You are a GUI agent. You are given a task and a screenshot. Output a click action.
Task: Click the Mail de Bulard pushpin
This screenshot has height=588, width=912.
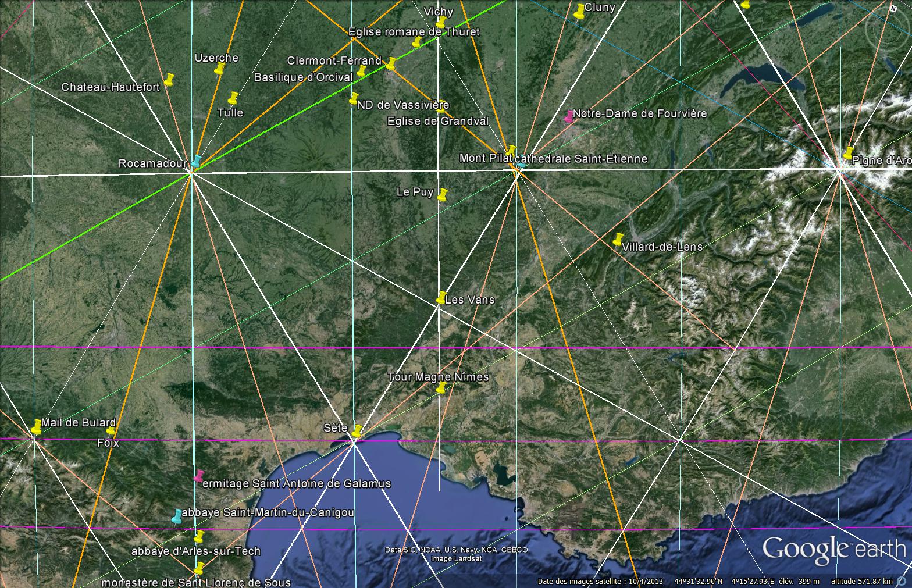(x=37, y=427)
